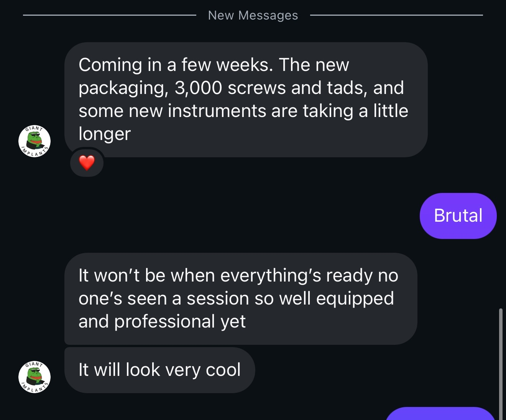Select the 'Coming in a few weeks' message
Viewport: 506px width, 420px height.
point(246,100)
